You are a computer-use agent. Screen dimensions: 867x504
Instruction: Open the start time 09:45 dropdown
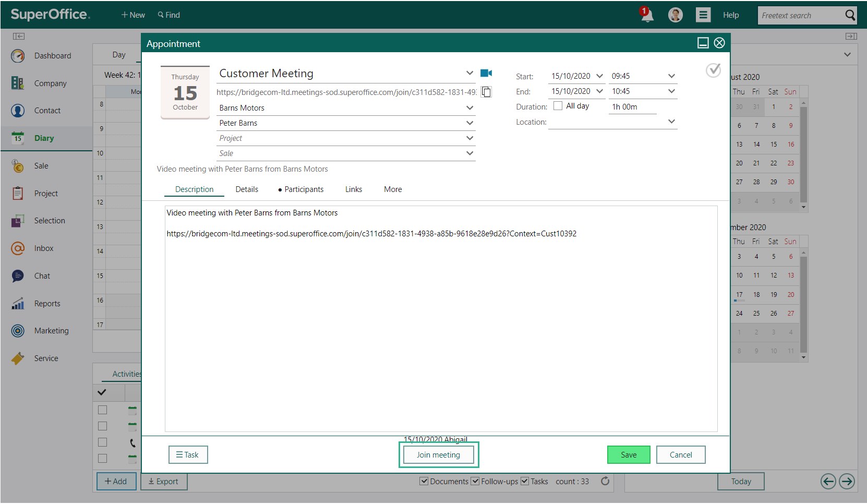[671, 76]
